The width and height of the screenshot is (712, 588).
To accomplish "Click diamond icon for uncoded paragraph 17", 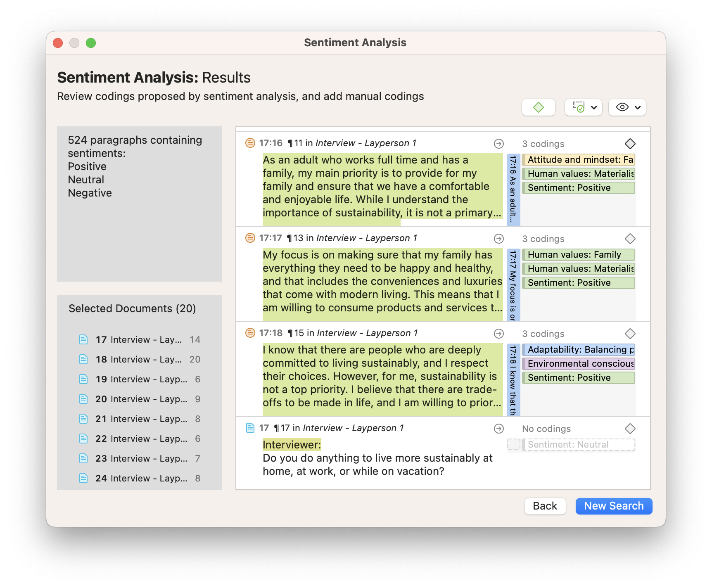I will pos(630,429).
